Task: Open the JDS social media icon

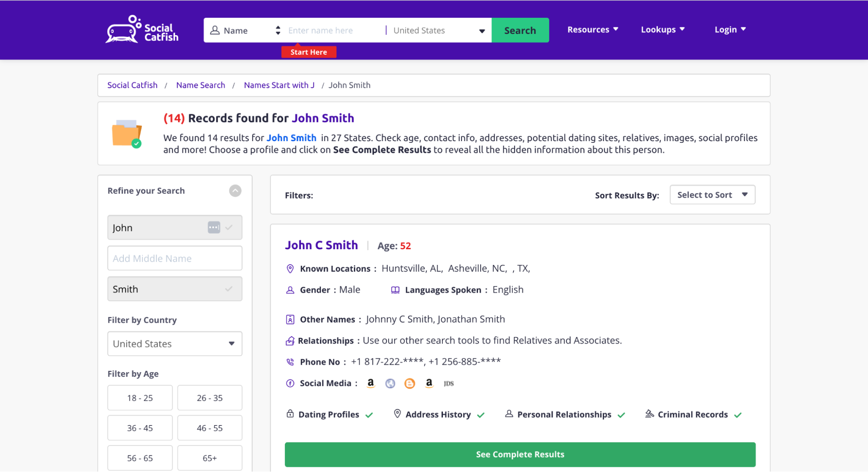Action: [x=449, y=383]
